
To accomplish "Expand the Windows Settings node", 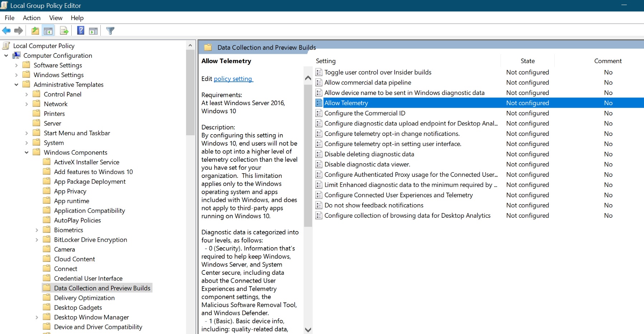I will [16, 75].
